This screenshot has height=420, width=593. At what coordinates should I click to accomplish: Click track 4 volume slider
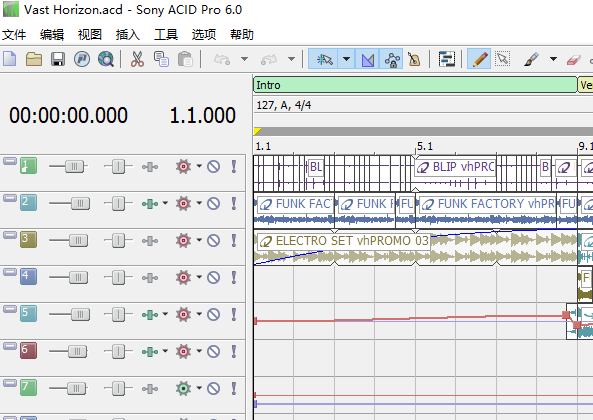[x=78, y=277]
